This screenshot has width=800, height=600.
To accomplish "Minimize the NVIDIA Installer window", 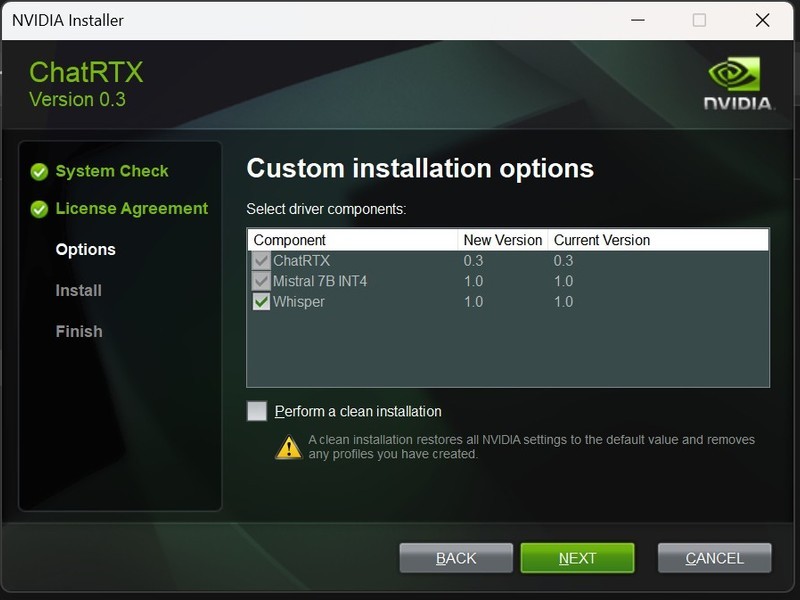I will point(638,20).
